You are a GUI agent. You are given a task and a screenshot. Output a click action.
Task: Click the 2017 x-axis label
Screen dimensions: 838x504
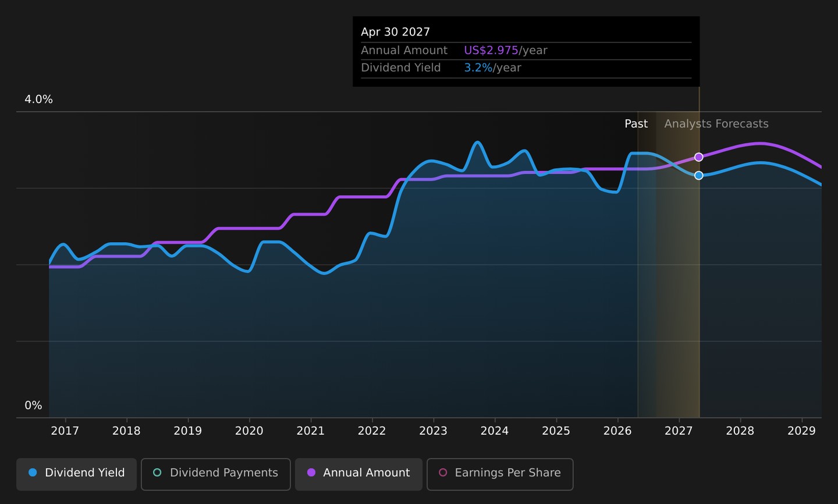tap(65, 431)
